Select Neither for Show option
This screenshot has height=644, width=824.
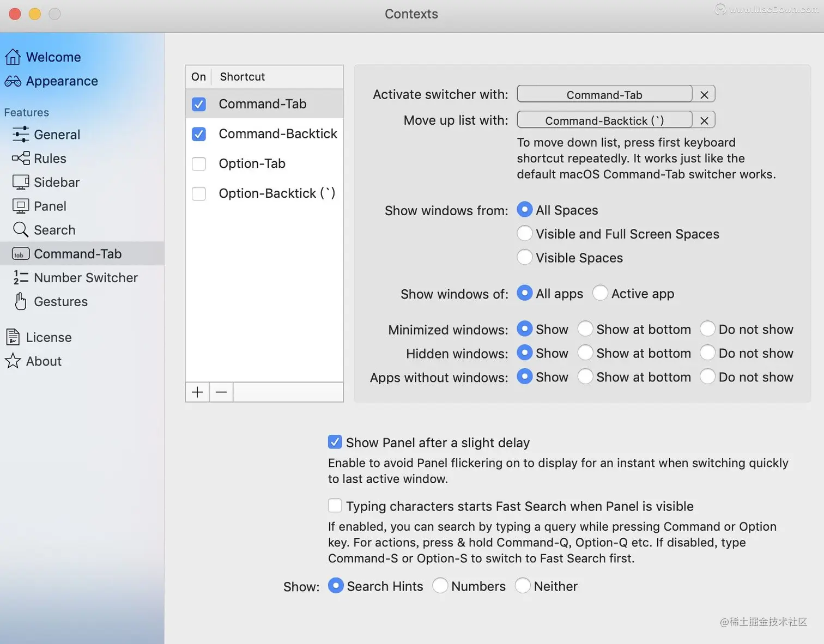tap(523, 586)
